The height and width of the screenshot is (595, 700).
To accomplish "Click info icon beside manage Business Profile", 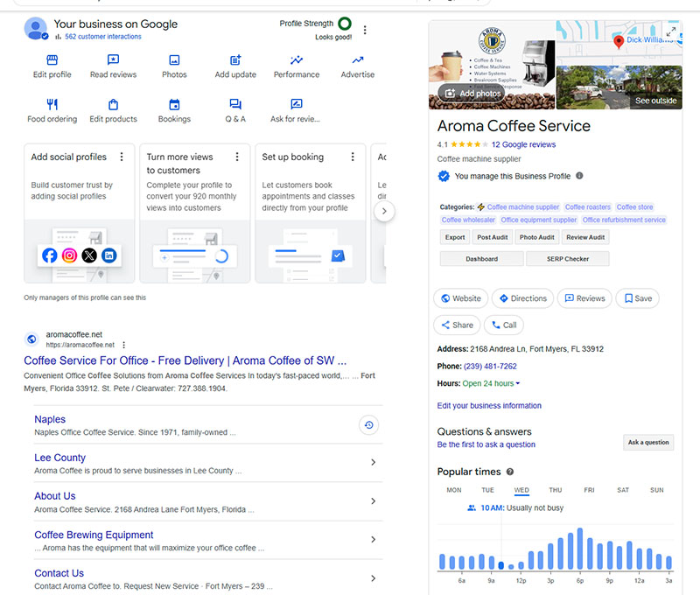I will (579, 176).
